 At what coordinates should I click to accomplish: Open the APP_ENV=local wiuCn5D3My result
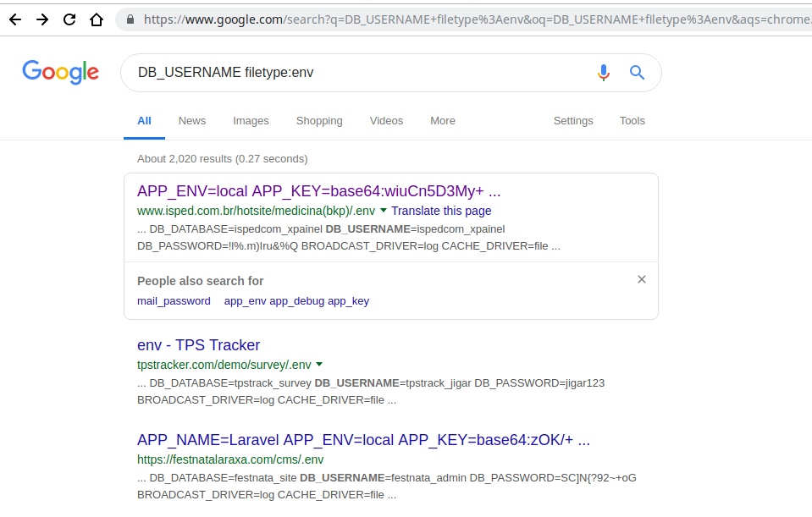click(318, 191)
